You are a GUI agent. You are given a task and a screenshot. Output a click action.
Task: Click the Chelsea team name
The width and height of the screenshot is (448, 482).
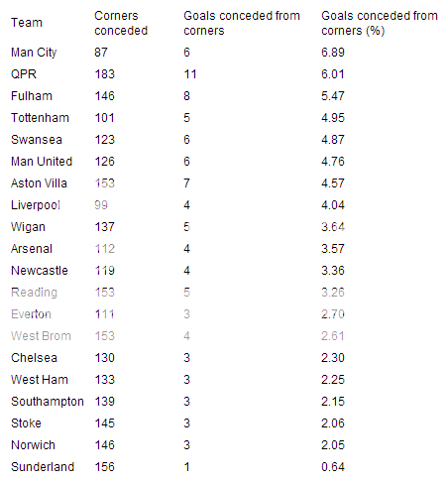coord(34,358)
